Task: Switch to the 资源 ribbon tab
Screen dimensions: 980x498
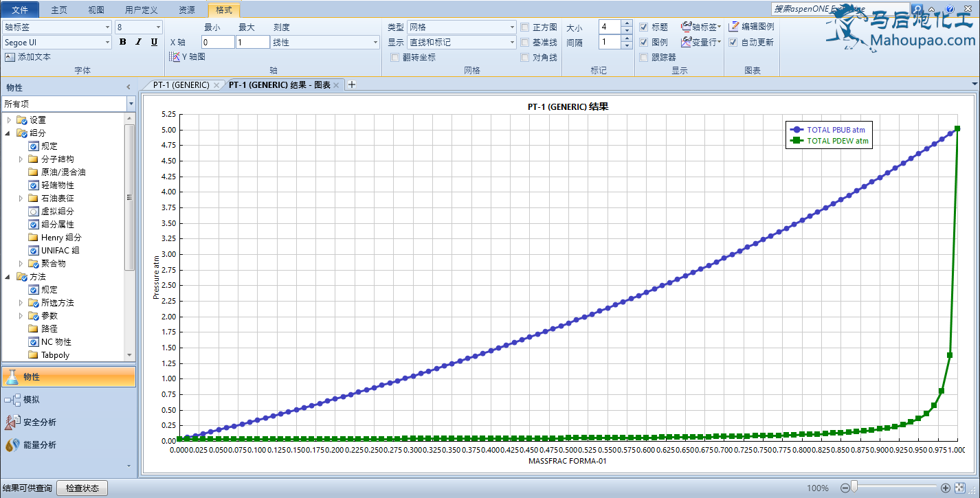Action: [x=186, y=10]
